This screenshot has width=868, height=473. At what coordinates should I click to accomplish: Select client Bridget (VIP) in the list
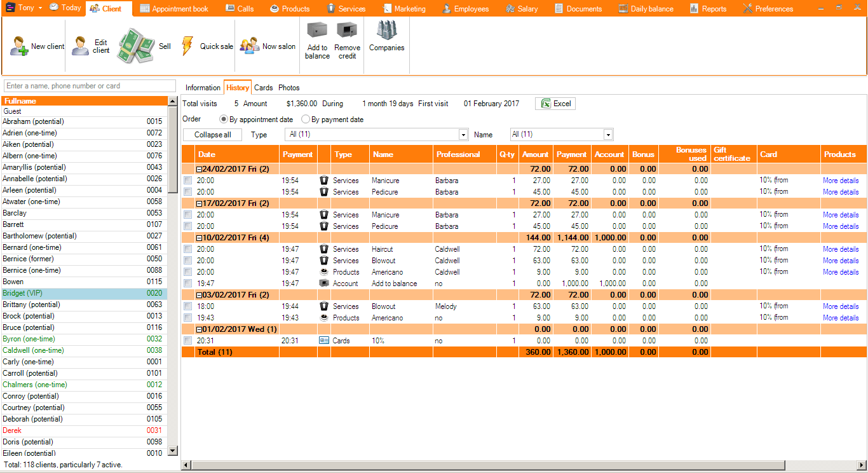point(83,293)
